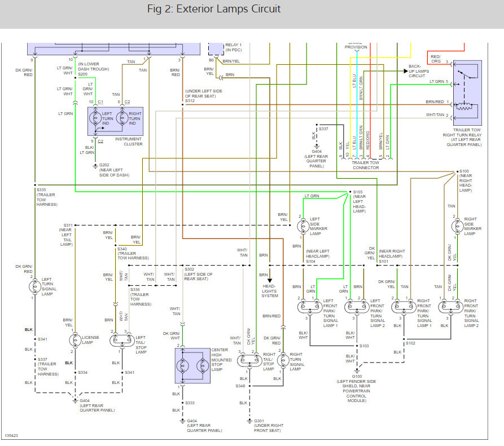This screenshot has width=504, height=446.
Task: Click Left Front Park/Turn Signal Lamp 1 symbol
Action: 310,307
